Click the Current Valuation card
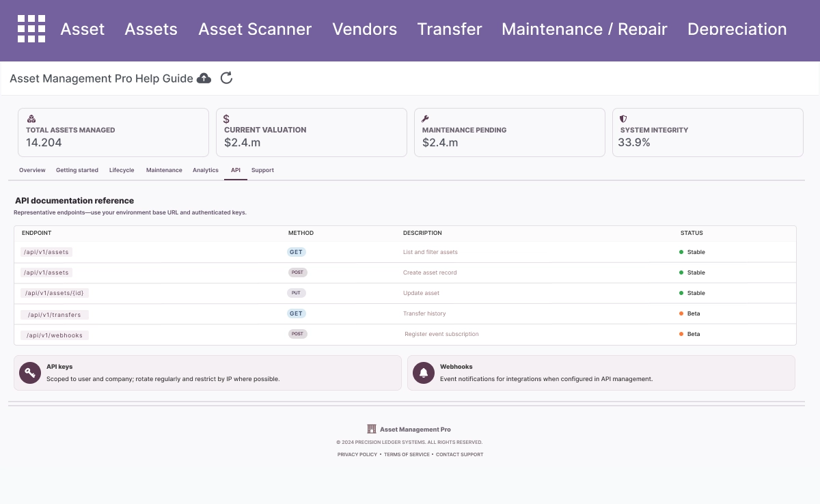The height and width of the screenshot is (504, 820). coord(312,132)
